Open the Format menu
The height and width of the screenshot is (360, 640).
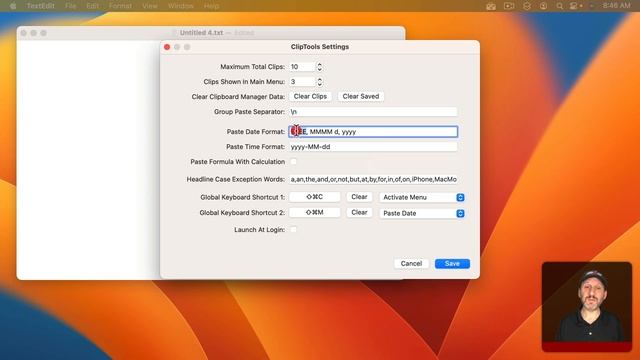[x=120, y=6]
